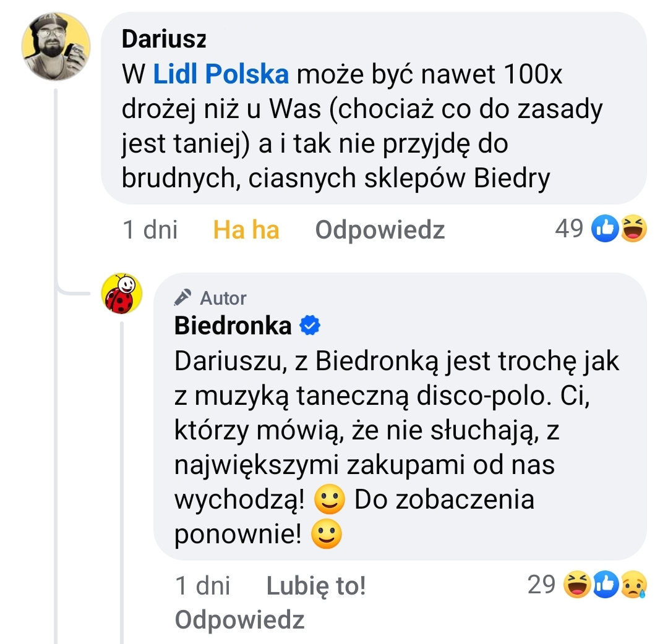The width and height of the screenshot is (668, 644).
Task: Open Dariusz's profile picture
Action: coord(56,46)
